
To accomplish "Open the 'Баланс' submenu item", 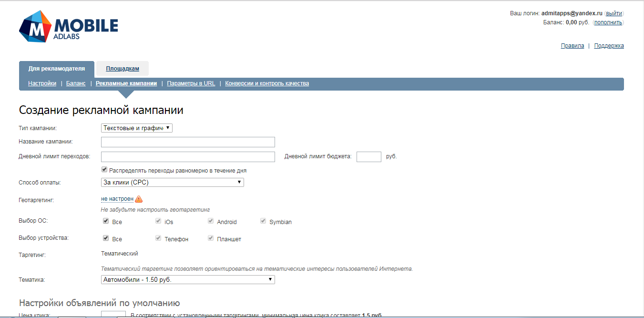I will [76, 83].
